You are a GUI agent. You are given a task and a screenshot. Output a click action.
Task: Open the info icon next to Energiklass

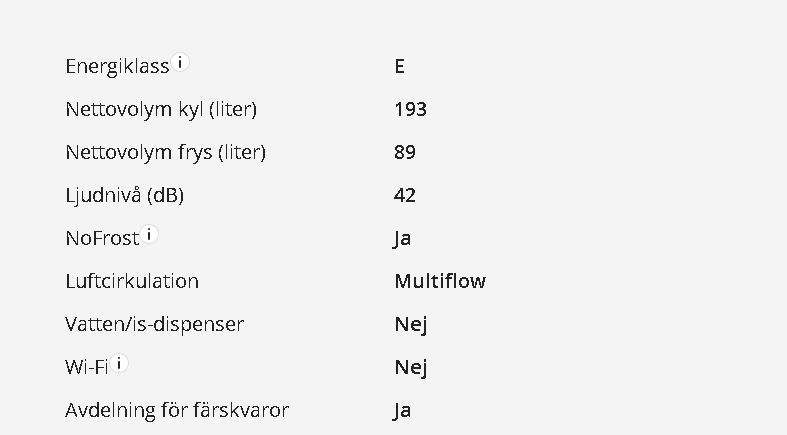pyautogui.click(x=180, y=63)
